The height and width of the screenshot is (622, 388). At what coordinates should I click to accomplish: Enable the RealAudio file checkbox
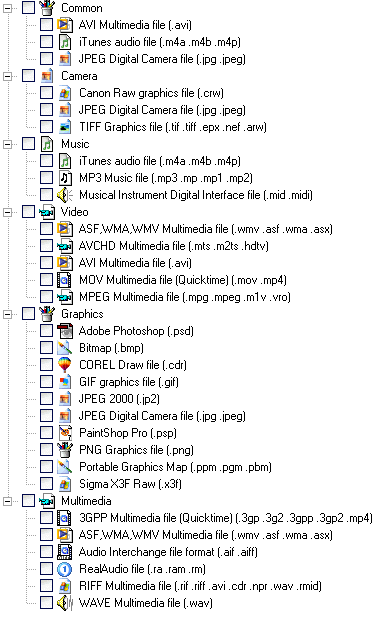coord(46,569)
